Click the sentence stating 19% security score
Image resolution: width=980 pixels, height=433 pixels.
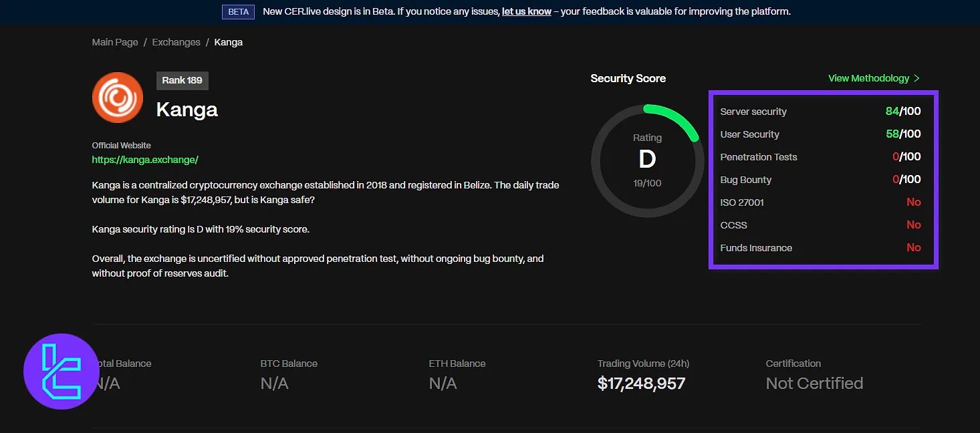click(x=201, y=229)
